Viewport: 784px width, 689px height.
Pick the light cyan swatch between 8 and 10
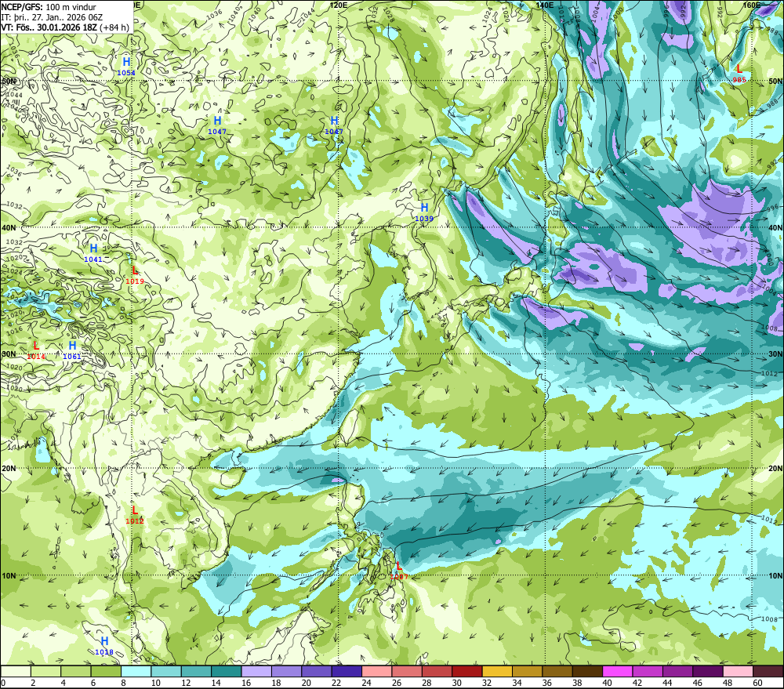click(x=136, y=671)
